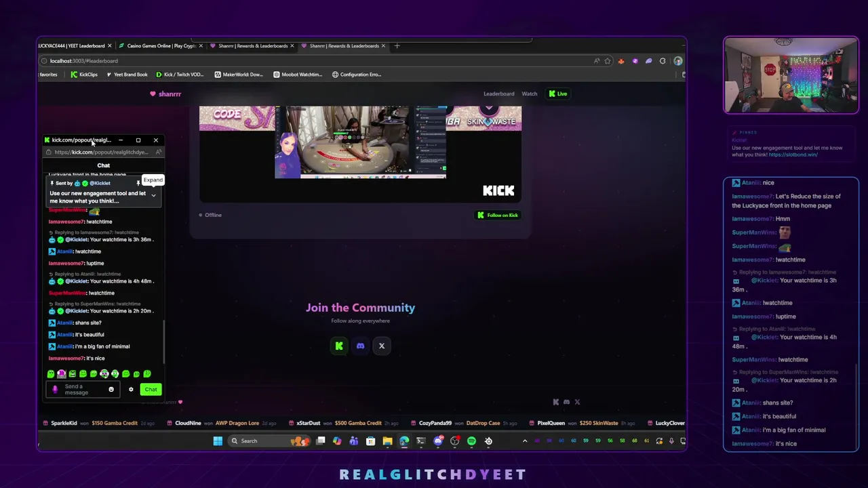Unpin the pinned chat message
This screenshot has height=488, width=868.
(x=138, y=183)
